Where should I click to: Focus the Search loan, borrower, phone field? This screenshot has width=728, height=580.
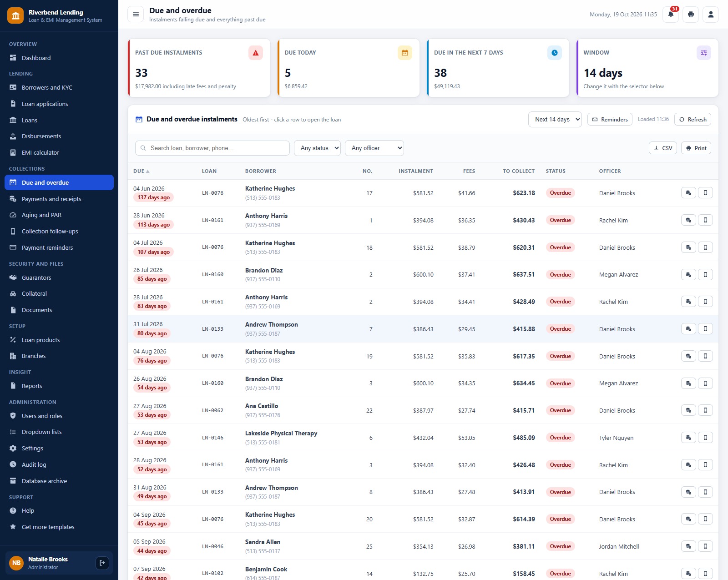212,148
